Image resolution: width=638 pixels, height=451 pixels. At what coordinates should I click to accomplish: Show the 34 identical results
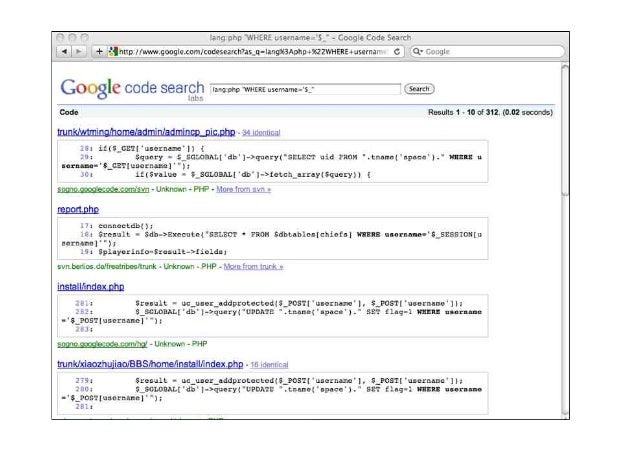(261, 133)
